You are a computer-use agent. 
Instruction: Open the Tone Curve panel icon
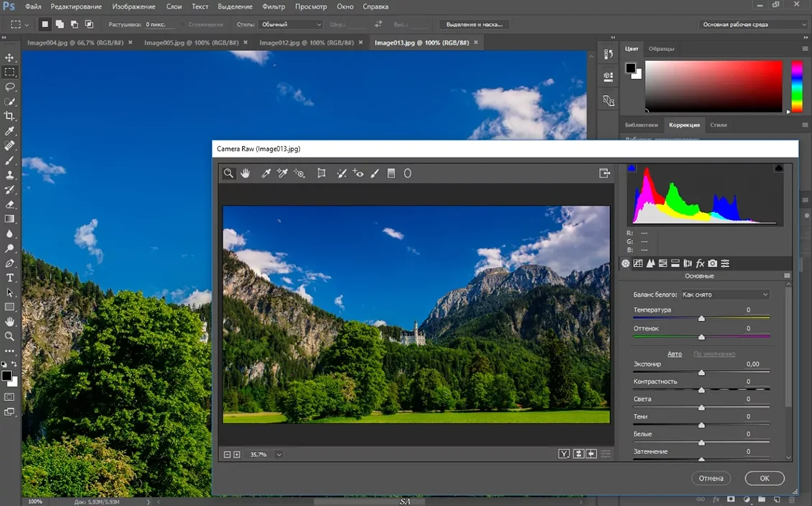637,264
